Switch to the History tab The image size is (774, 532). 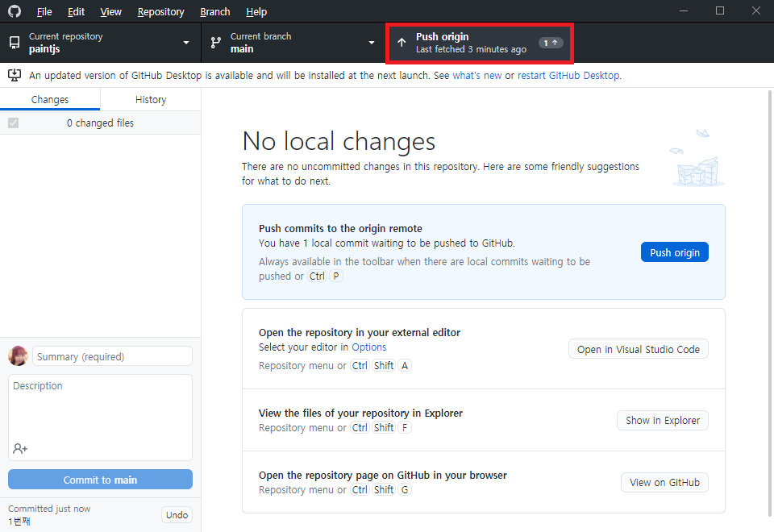coord(151,99)
